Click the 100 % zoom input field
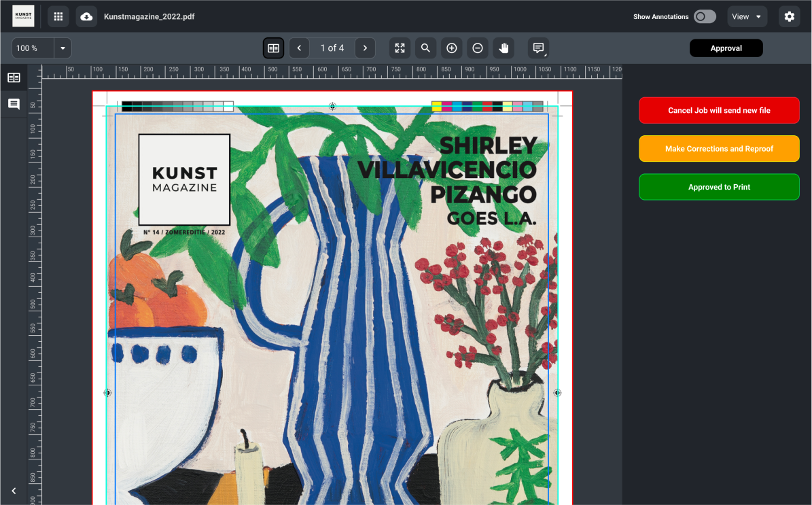 [33, 48]
